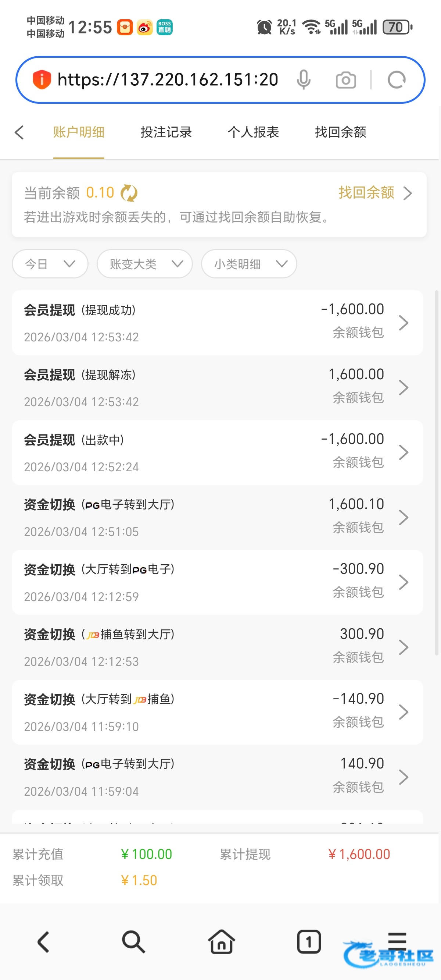Tap the browser bottom back arrow
The height and width of the screenshot is (980, 441).
click(x=43, y=942)
